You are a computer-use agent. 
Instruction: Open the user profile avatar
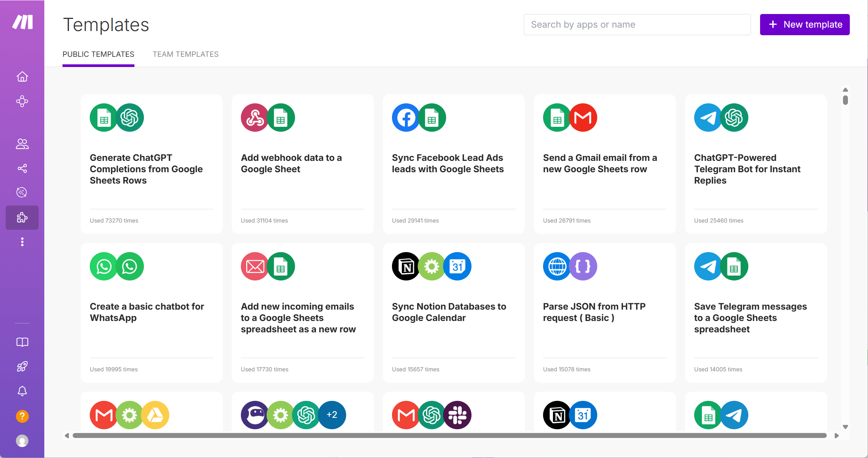tap(22, 441)
